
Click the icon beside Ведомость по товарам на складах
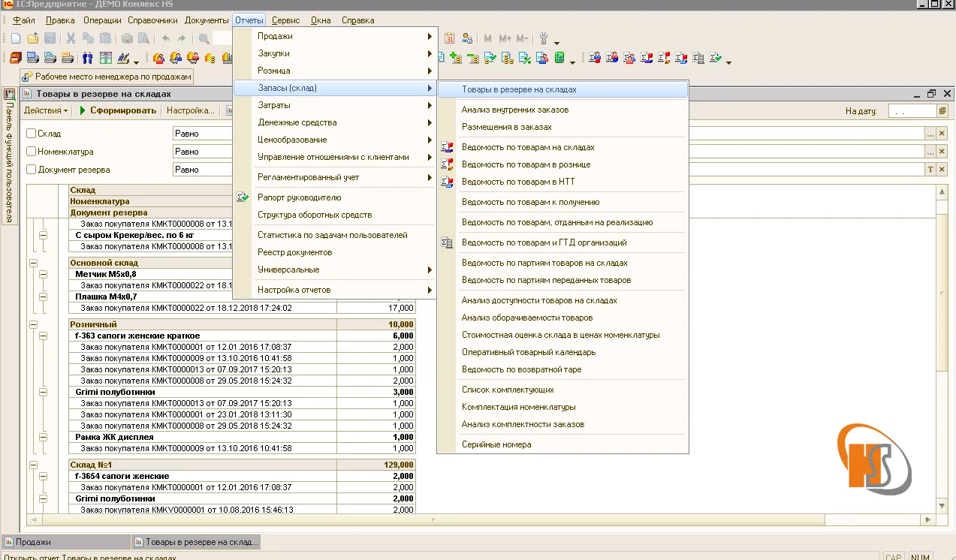pos(448,147)
